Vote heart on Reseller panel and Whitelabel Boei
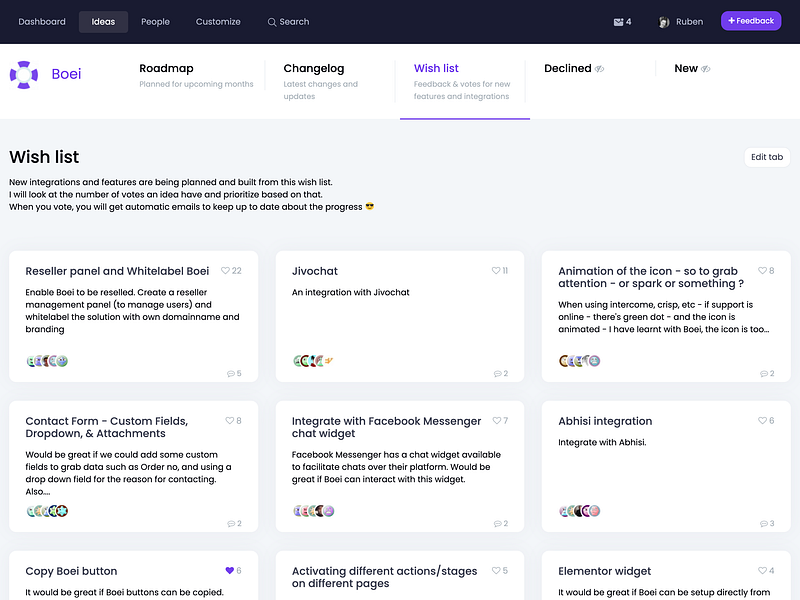Screen dimensions: 800x600 pos(225,270)
